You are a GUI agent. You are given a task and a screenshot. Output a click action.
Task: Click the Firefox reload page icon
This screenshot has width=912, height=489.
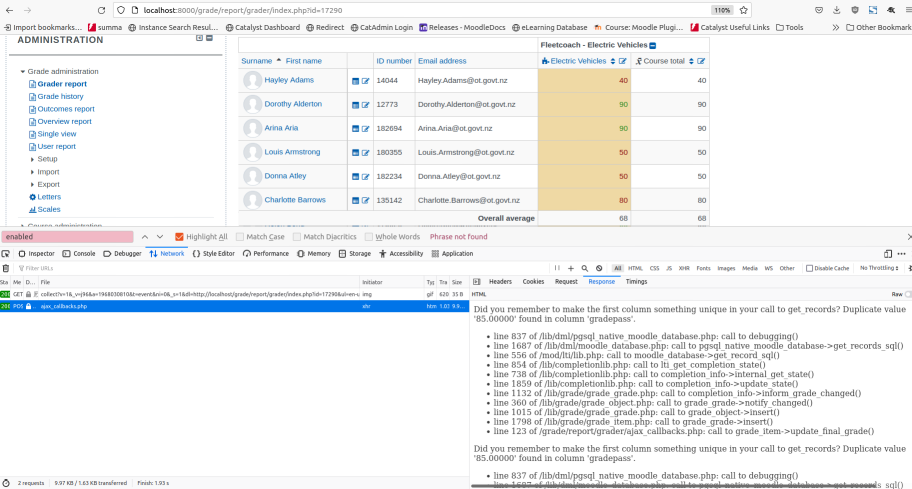(101, 10)
